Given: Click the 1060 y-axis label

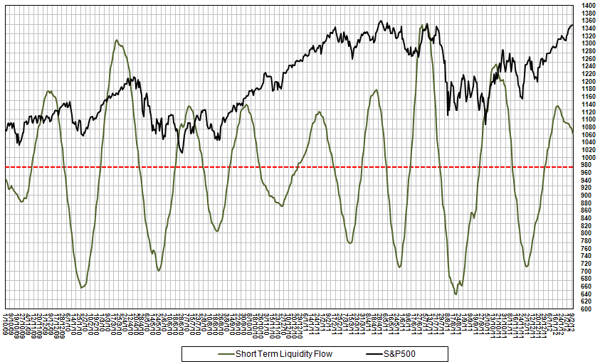Looking at the screenshot, I should tap(588, 134).
